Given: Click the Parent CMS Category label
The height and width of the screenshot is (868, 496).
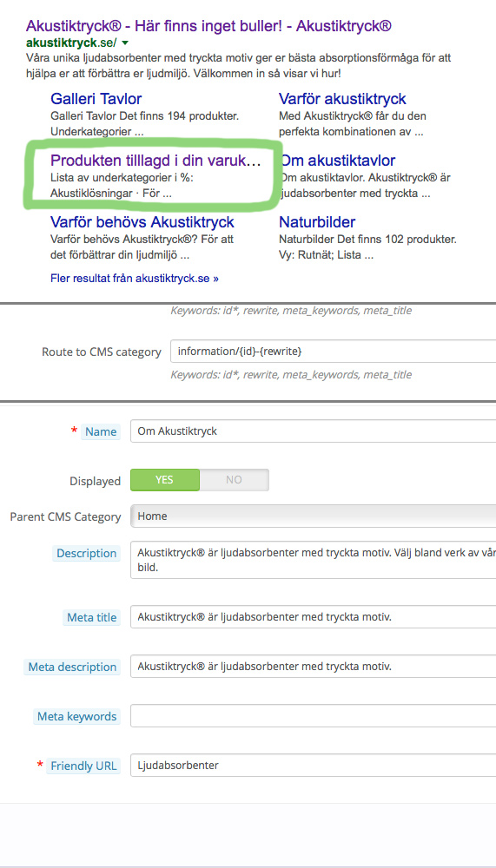Looking at the screenshot, I should click(65, 517).
